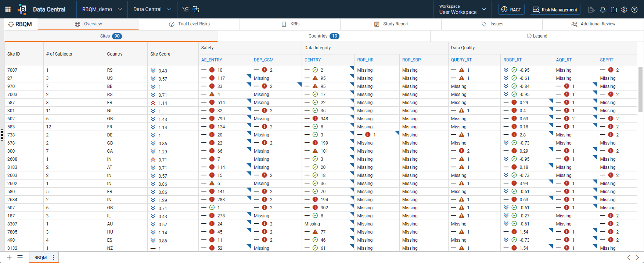Click the export/sign-out icon in header
The image size is (644, 263).
pos(591,10)
